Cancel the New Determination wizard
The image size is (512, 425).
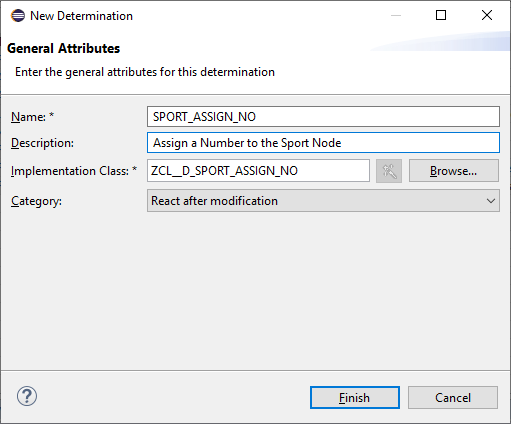coord(453,398)
